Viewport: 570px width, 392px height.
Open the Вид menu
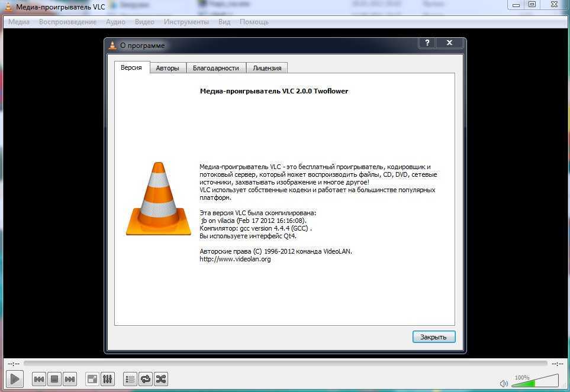point(224,22)
